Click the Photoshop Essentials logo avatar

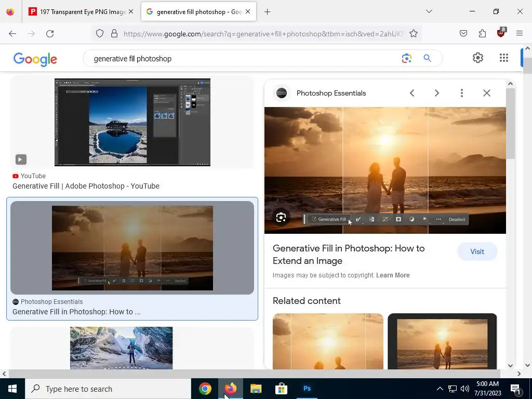tap(282, 93)
